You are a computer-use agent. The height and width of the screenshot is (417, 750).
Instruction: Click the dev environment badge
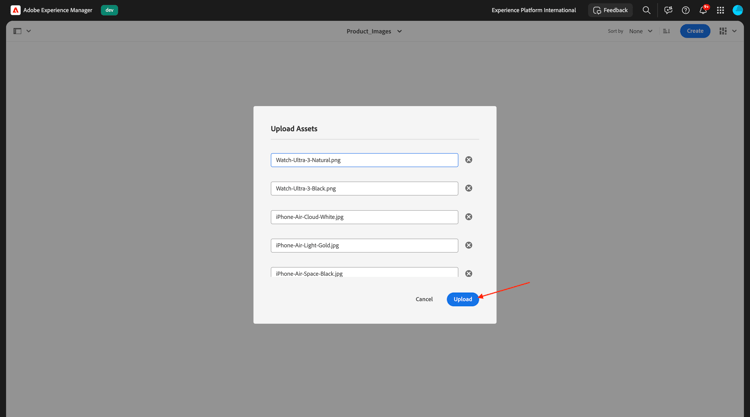(x=110, y=10)
